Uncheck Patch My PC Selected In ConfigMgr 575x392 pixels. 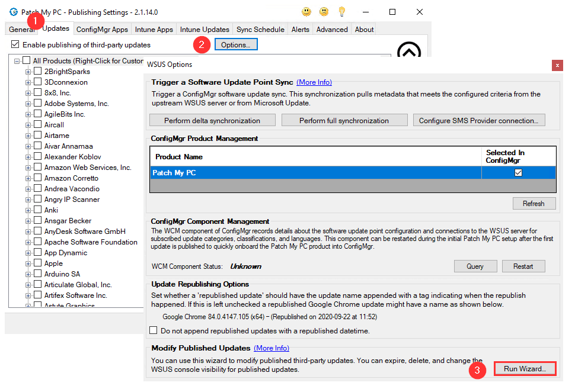pyautogui.click(x=518, y=172)
